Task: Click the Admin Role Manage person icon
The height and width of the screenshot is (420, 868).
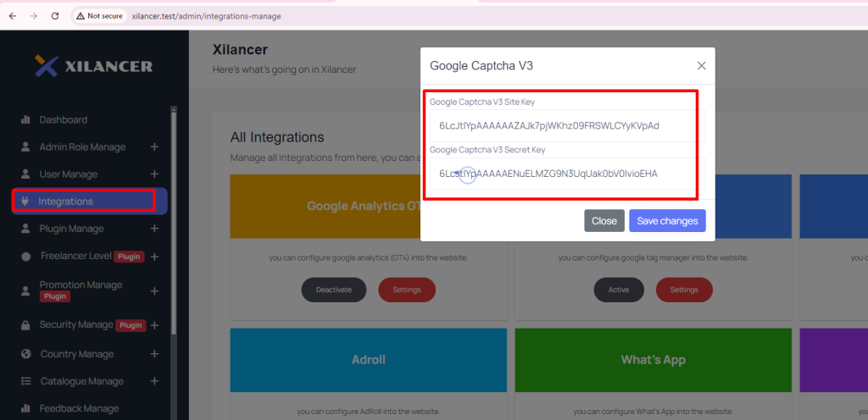Action: point(25,147)
